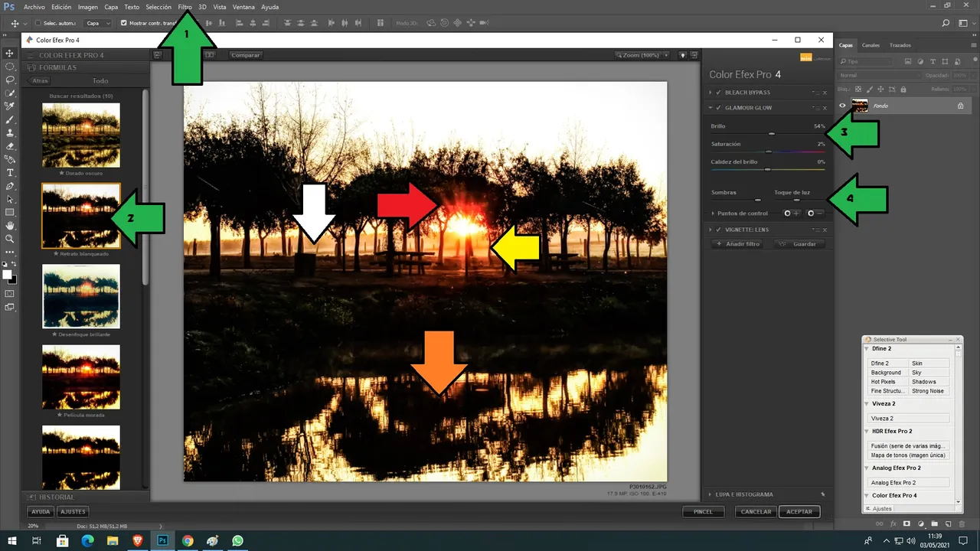Open the Capa dropdown in options bar

(x=97, y=24)
